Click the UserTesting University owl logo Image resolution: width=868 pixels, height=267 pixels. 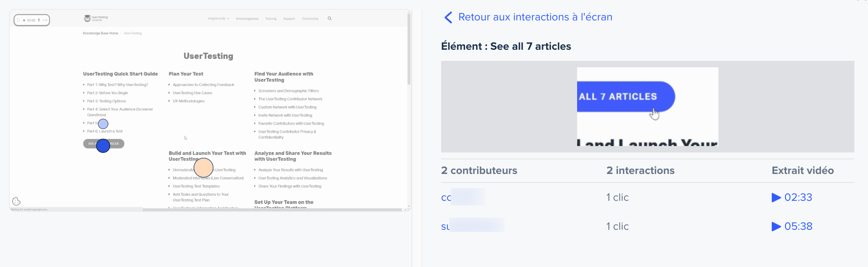click(96, 18)
